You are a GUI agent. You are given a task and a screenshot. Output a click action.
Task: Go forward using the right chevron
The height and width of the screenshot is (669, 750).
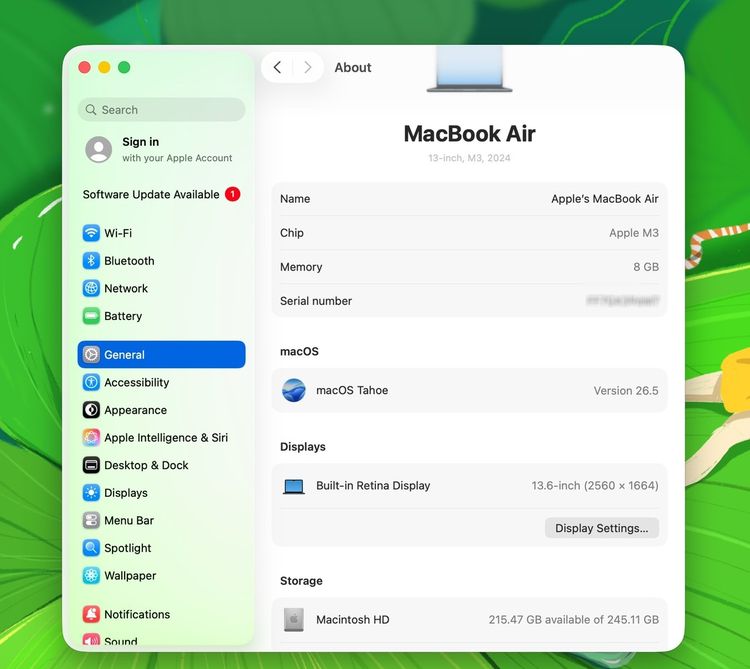tap(308, 67)
